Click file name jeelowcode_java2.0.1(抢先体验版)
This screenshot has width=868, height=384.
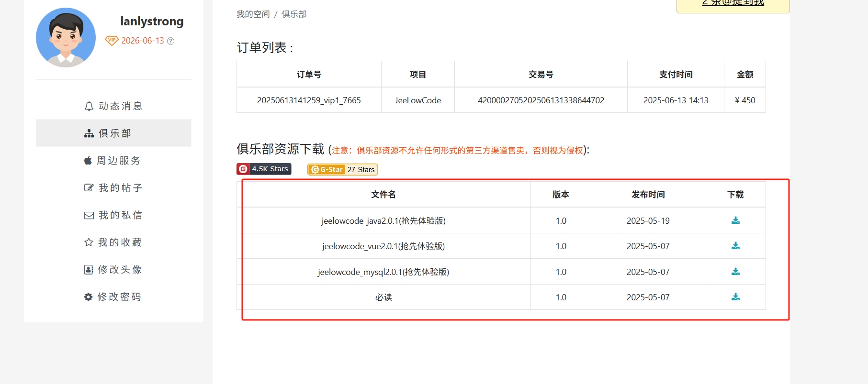coord(383,221)
